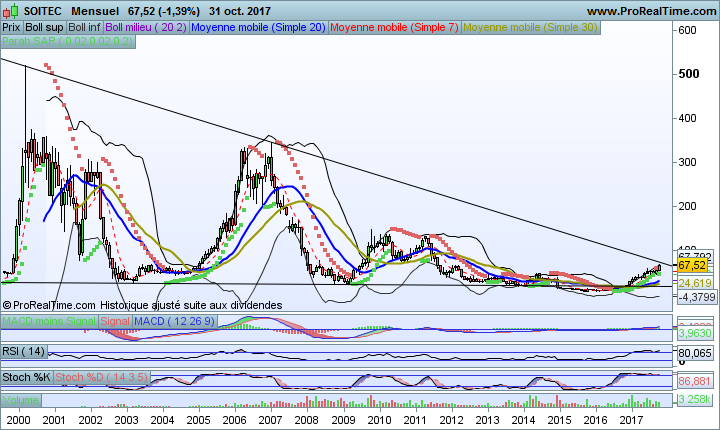Click the 2007 year on time axis
The width and height of the screenshot is (720, 430).
[x=270, y=420]
